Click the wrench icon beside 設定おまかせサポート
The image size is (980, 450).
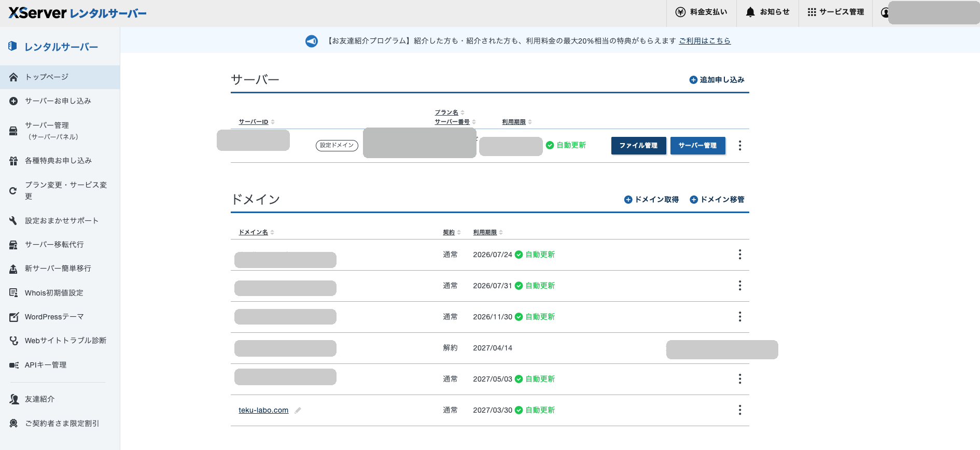point(13,221)
